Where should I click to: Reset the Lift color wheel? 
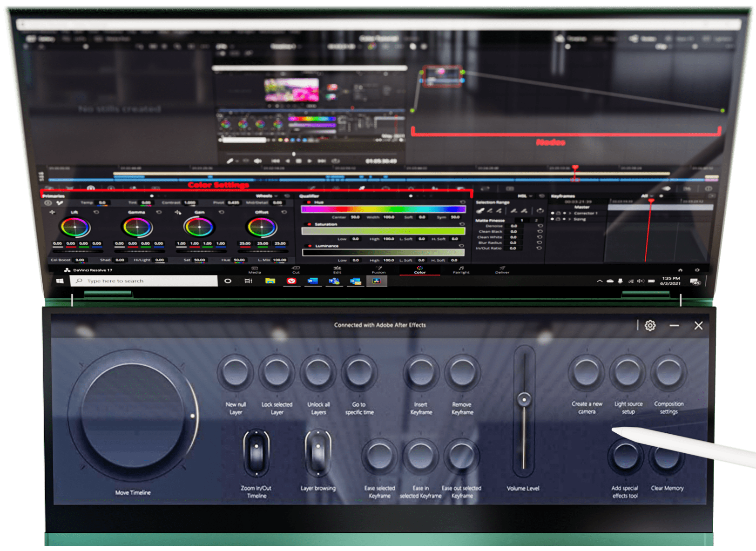pyautogui.click(x=96, y=212)
